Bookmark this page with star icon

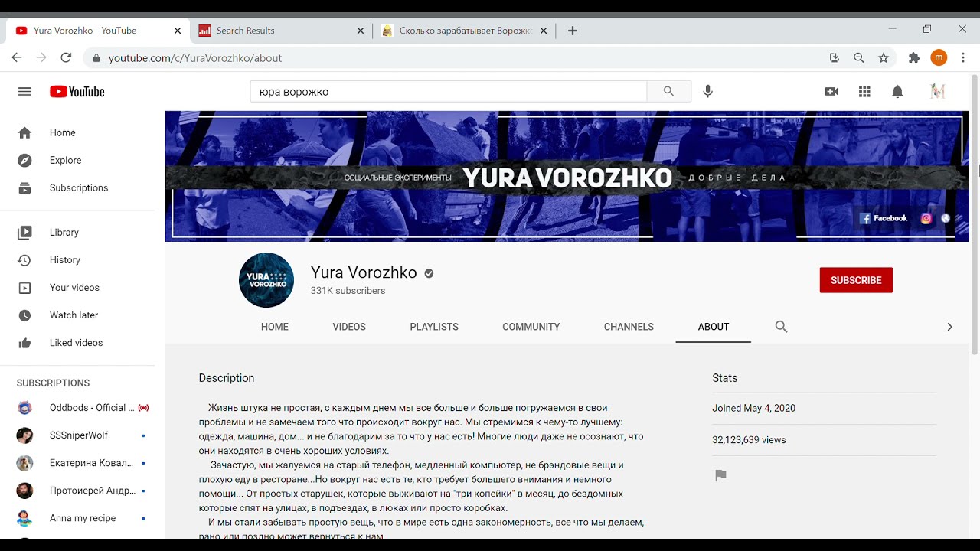pos(884,57)
